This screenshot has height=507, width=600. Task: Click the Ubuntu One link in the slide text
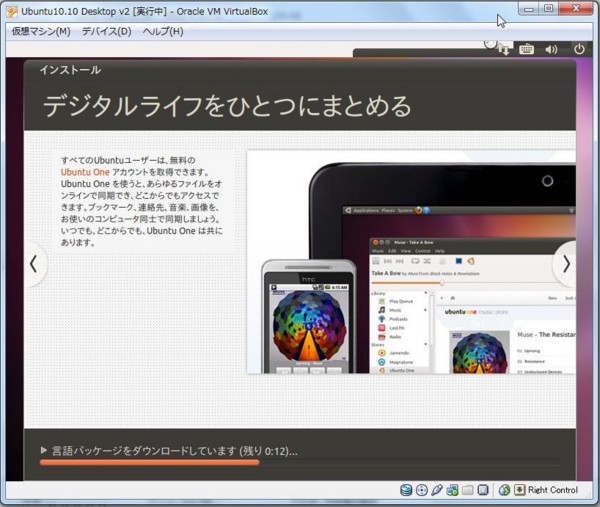click(x=85, y=172)
